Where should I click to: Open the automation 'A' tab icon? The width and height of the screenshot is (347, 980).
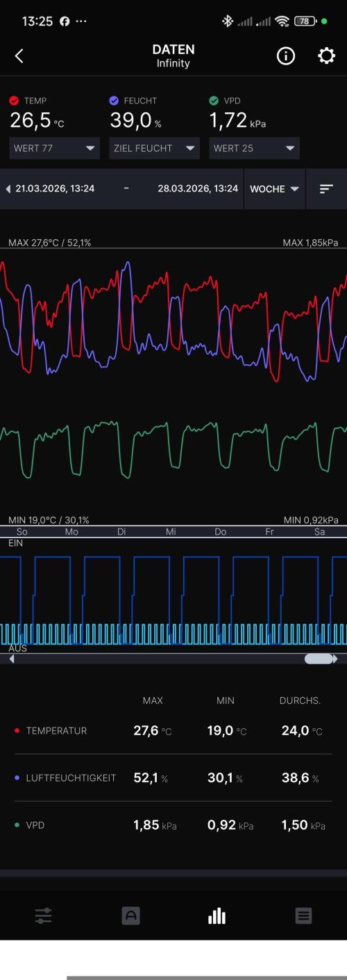[130, 916]
